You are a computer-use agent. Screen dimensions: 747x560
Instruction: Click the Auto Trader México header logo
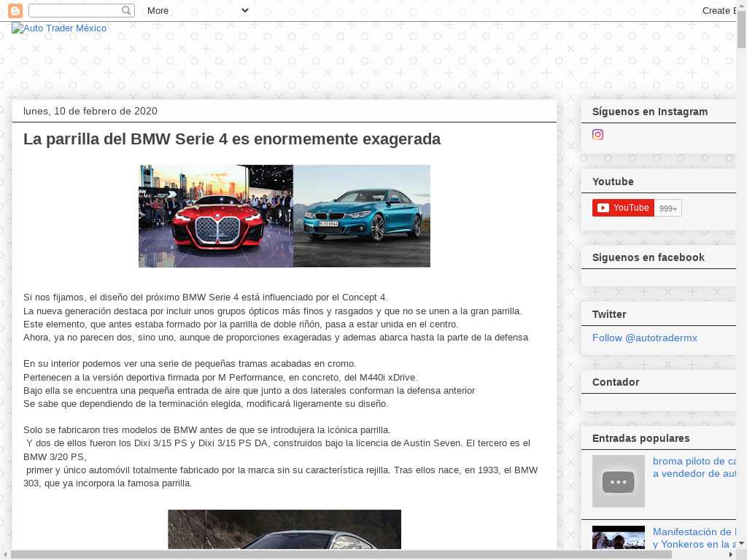[59, 28]
